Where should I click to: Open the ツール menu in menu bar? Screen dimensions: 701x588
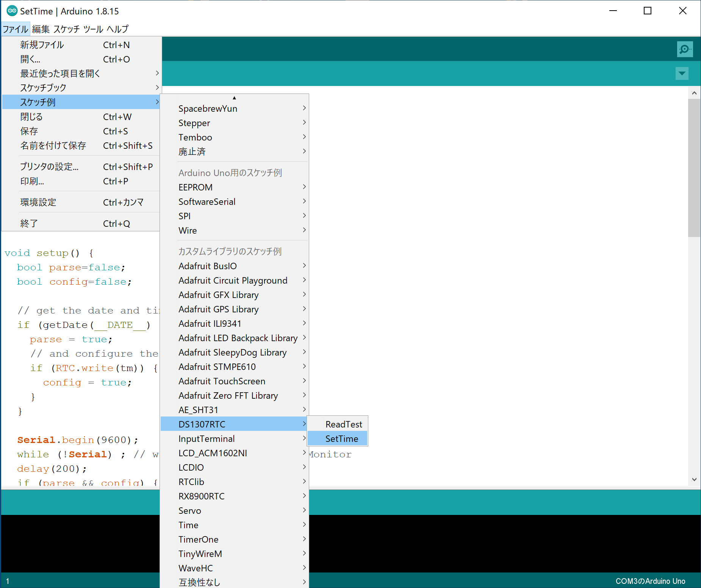[93, 29]
